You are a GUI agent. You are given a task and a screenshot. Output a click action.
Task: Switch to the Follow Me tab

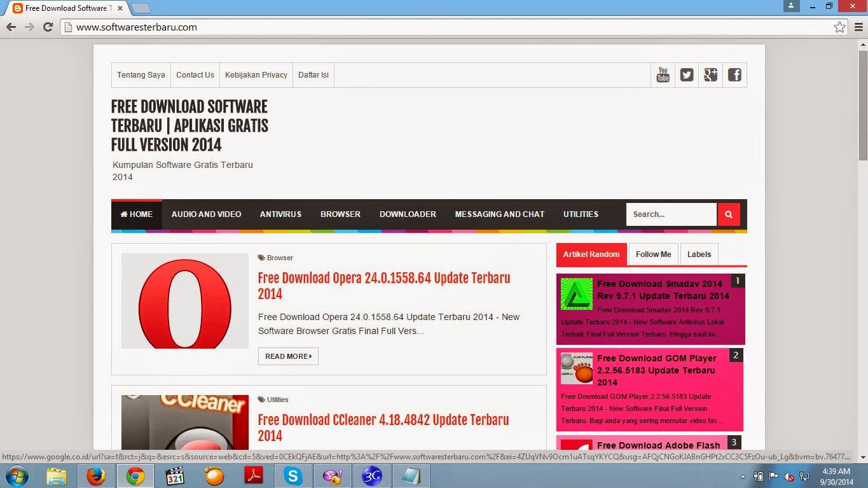(653, 254)
